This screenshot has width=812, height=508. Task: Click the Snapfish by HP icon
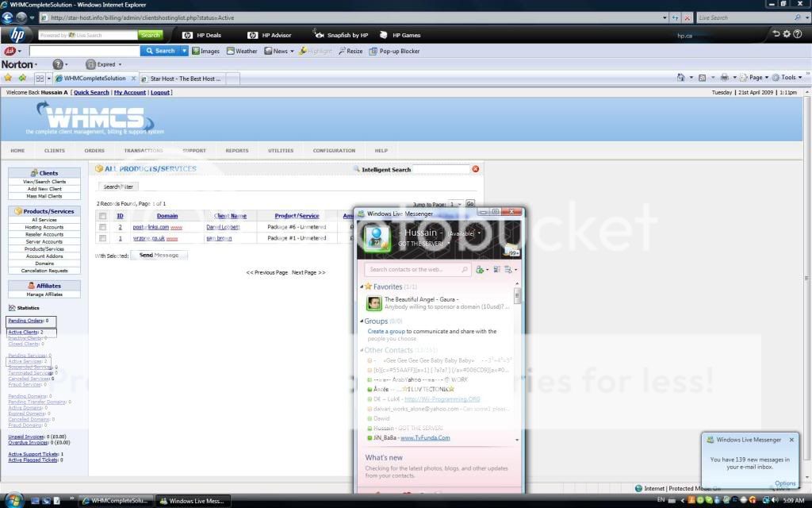pos(319,35)
